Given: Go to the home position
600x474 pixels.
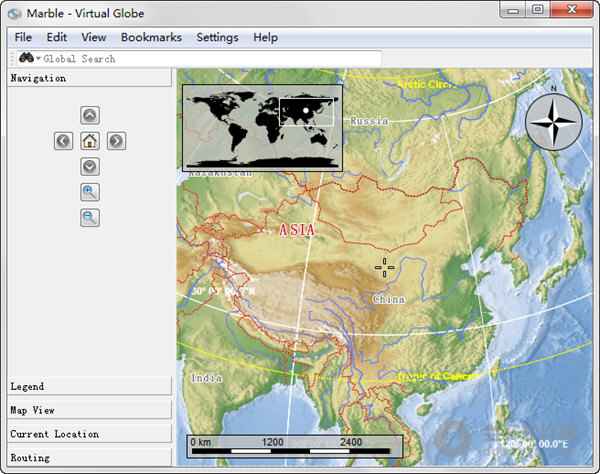Looking at the screenshot, I should point(90,141).
